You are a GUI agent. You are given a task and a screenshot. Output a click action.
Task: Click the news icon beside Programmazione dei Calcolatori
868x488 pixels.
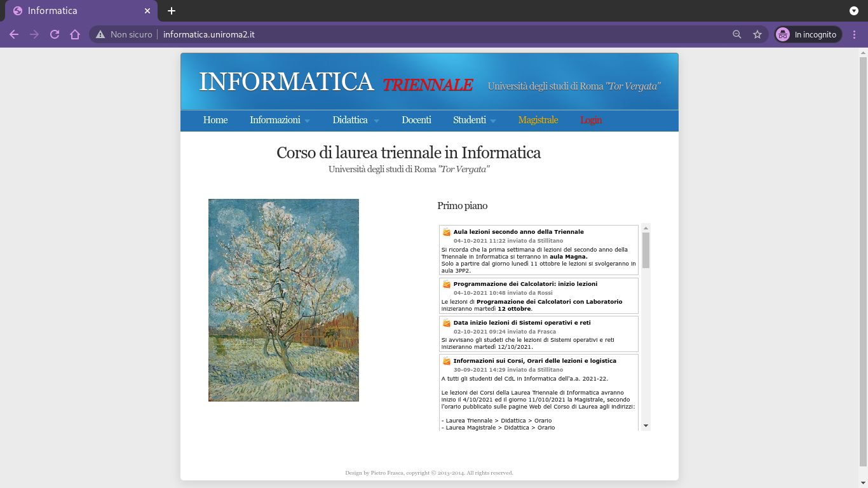447,284
